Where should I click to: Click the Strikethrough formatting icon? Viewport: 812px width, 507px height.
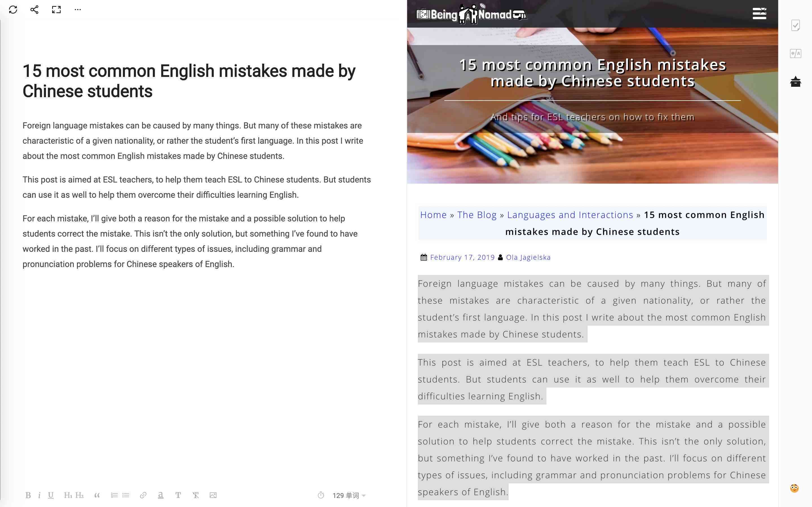[196, 495]
